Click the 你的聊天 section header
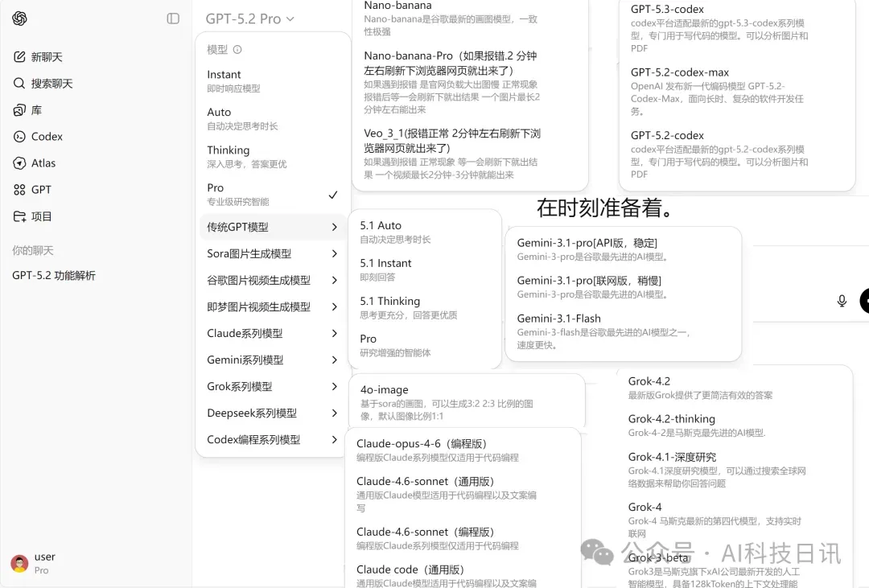The width and height of the screenshot is (869, 588). click(33, 250)
